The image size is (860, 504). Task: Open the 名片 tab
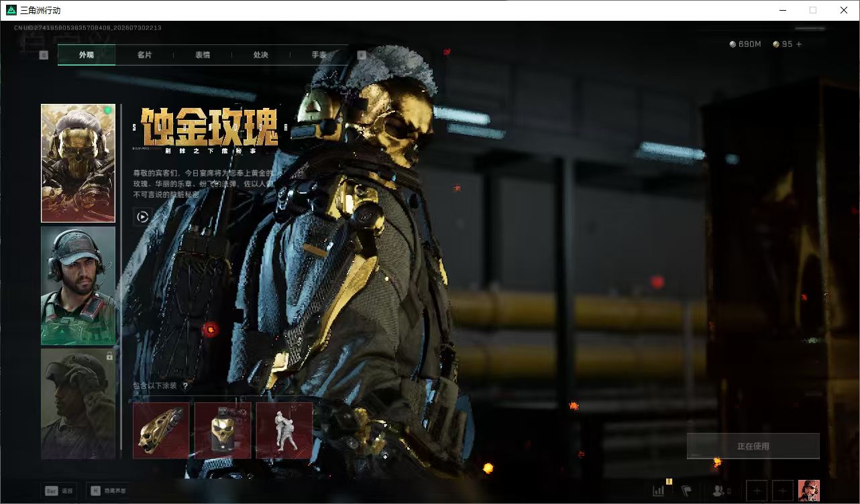(x=144, y=55)
